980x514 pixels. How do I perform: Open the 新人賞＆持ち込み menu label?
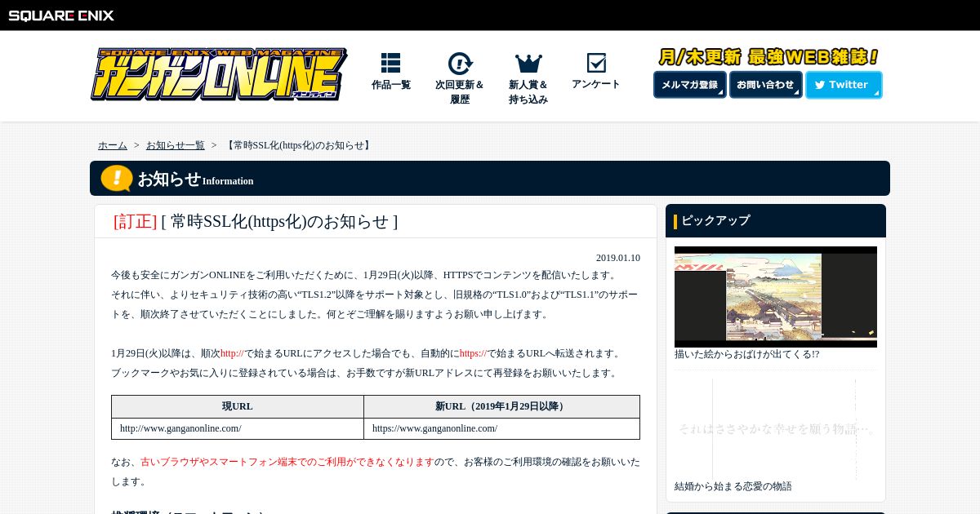point(528,92)
